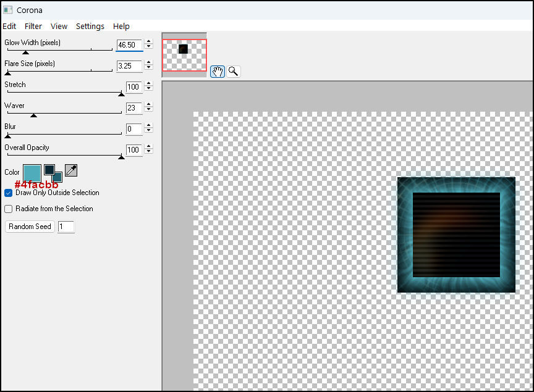Decrease Waver value with down arrow
The height and width of the screenshot is (392, 534).
148,111
